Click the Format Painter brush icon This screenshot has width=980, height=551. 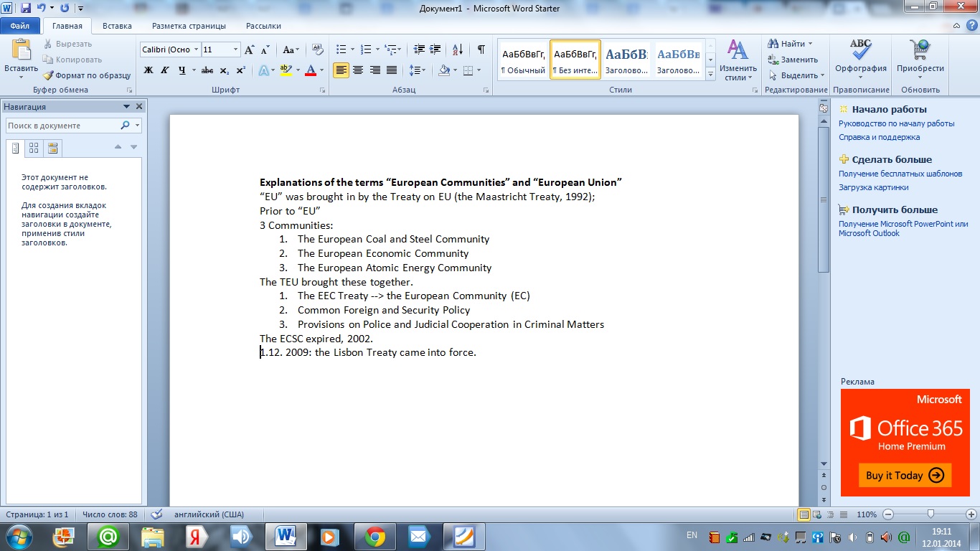coord(48,75)
